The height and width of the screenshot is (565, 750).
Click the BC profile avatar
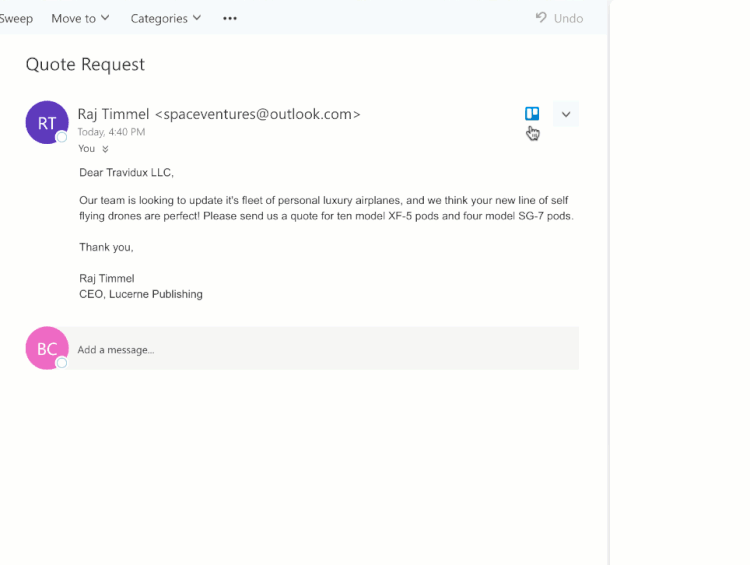tap(47, 348)
